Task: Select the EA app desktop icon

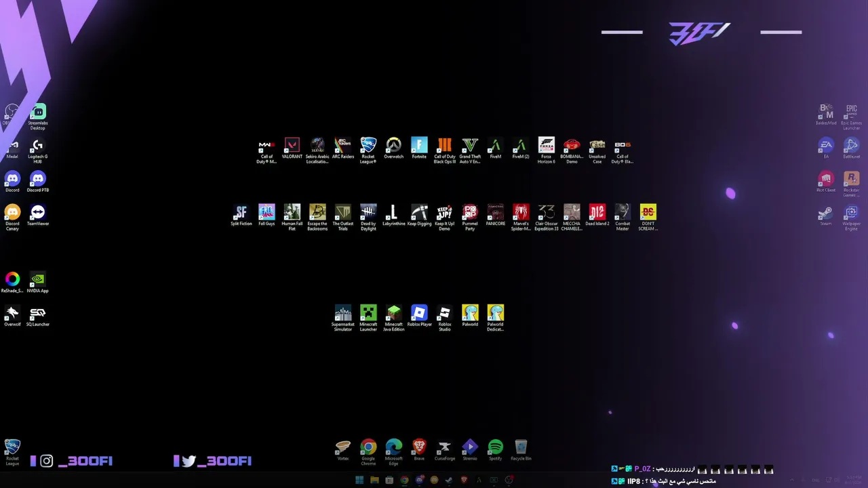Action: tap(826, 148)
